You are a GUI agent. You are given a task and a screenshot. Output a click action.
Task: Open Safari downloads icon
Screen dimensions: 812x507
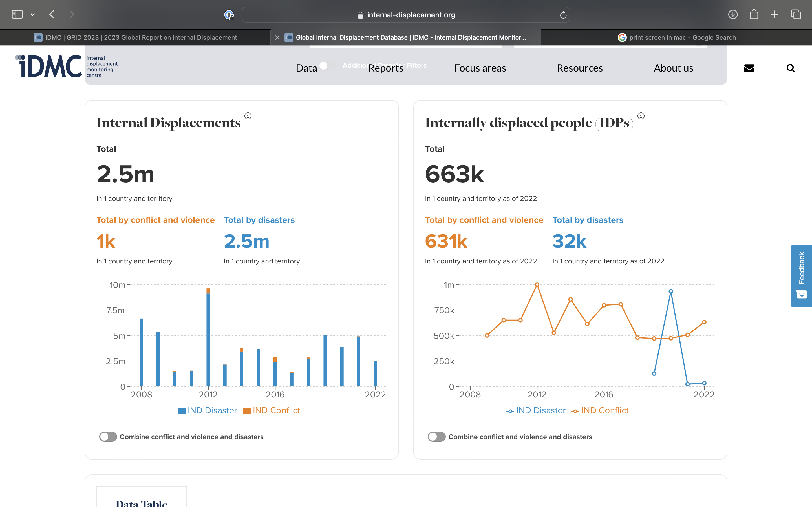click(x=733, y=14)
